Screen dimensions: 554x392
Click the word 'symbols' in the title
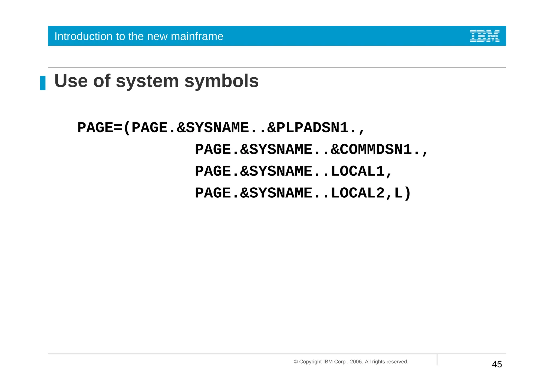pos(221,81)
